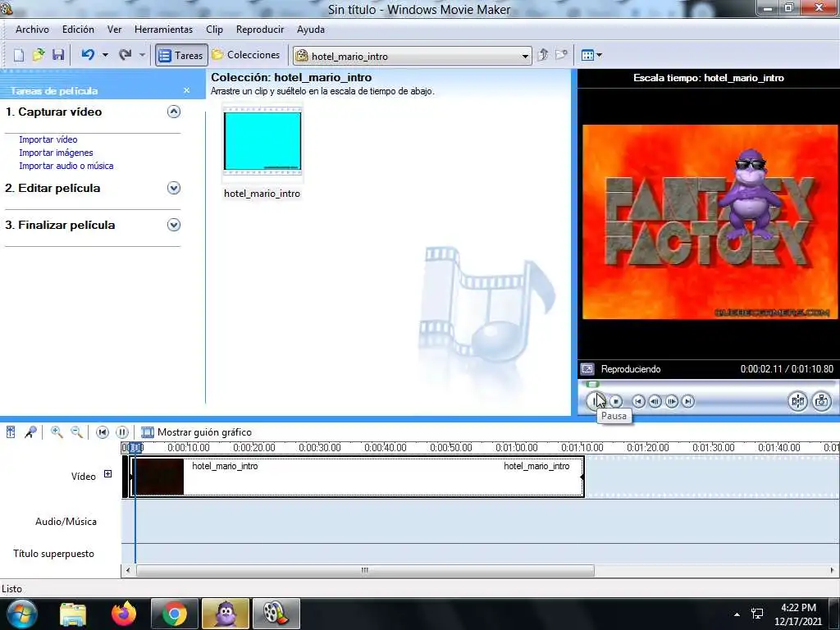This screenshot has width=840, height=630.
Task: Undo the last action
Action: tap(88, 55)
